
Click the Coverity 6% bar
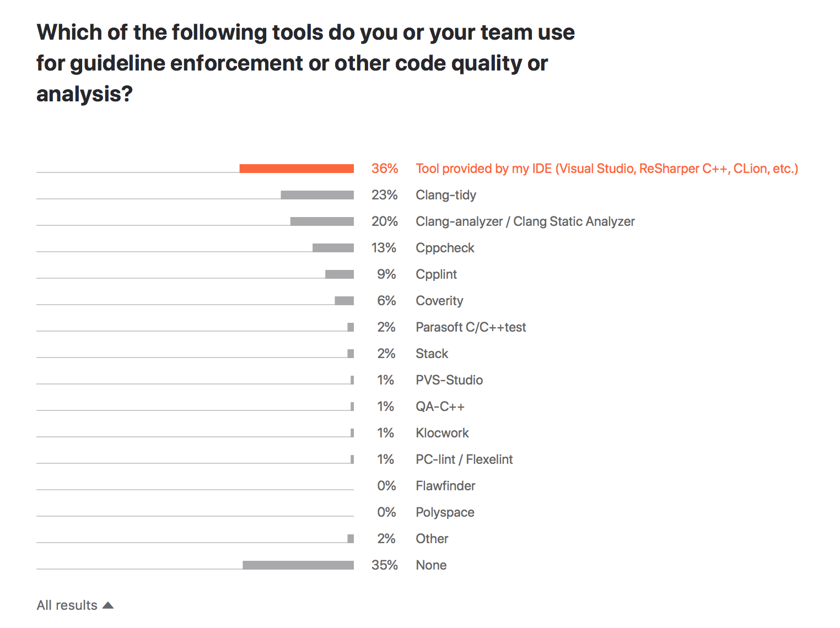344,301
